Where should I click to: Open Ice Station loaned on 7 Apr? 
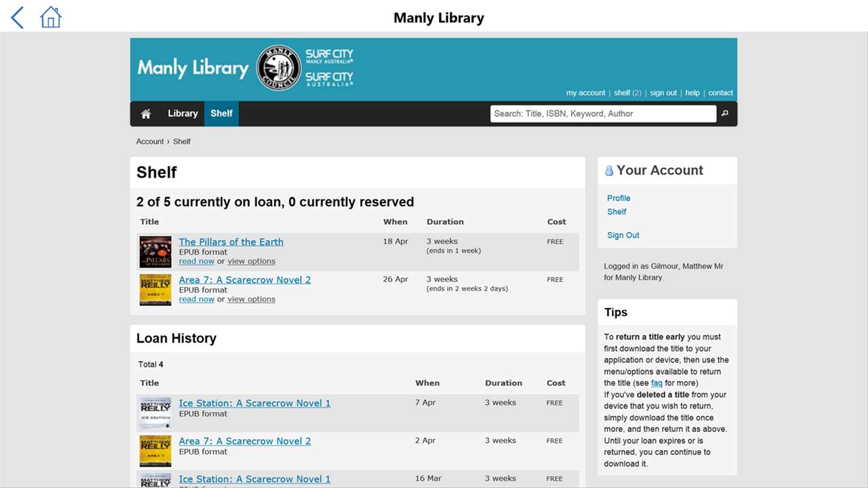pyautogui.click(x=254, y=403)
